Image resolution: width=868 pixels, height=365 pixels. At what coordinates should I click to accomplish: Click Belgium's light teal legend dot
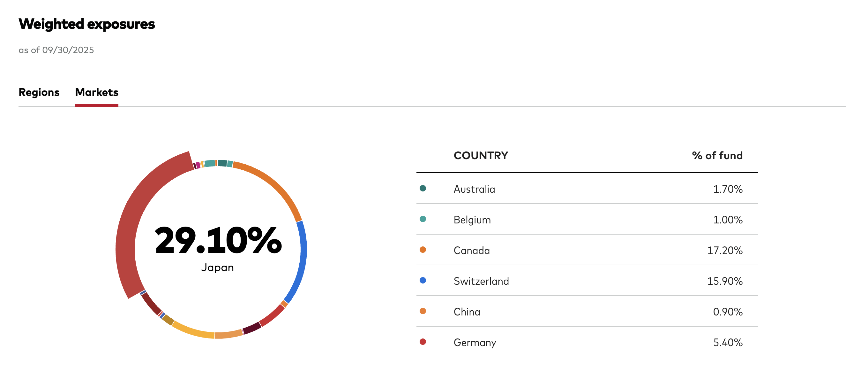(x=423, y=219)
